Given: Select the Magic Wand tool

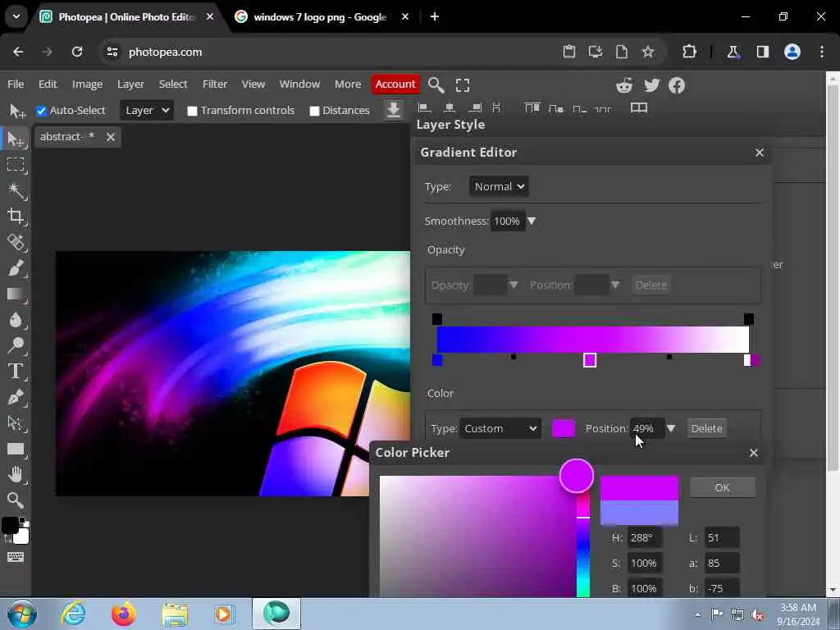Looking at the screenshot, I should click(16, 190).
